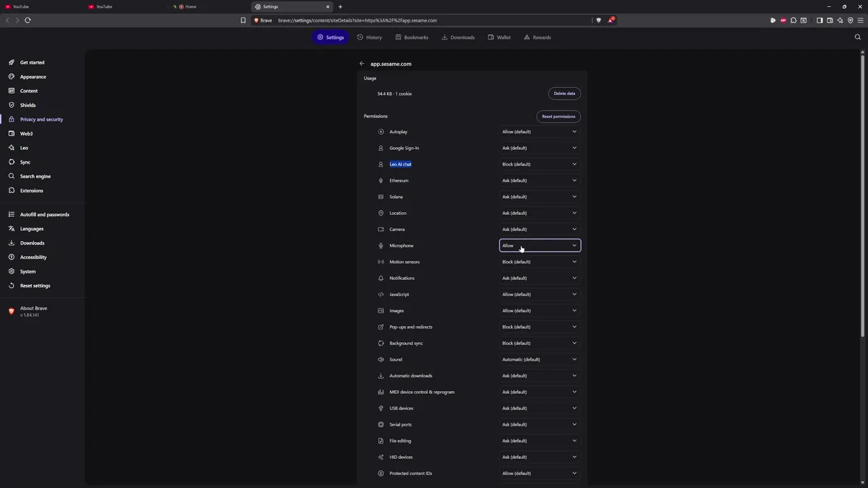
Task: Open the Brave Rewards triangle icon
Action: [610, 20]
